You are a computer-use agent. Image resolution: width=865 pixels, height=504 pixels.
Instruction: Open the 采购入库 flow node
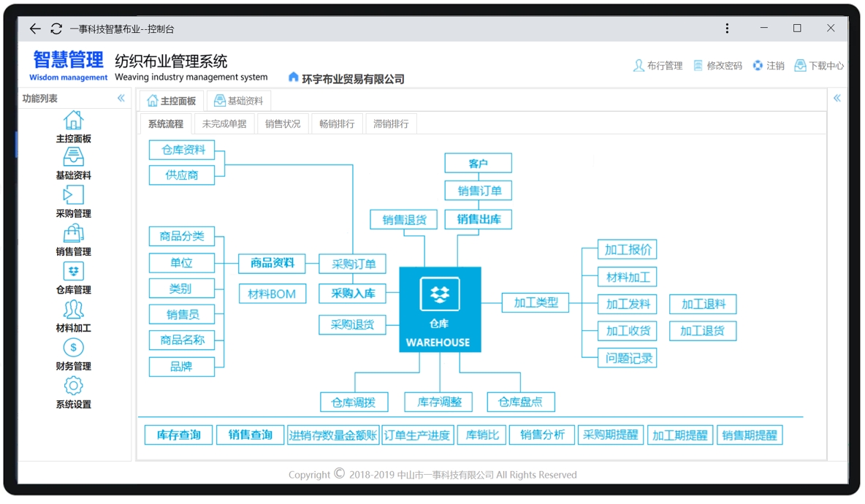click(353, 294)
